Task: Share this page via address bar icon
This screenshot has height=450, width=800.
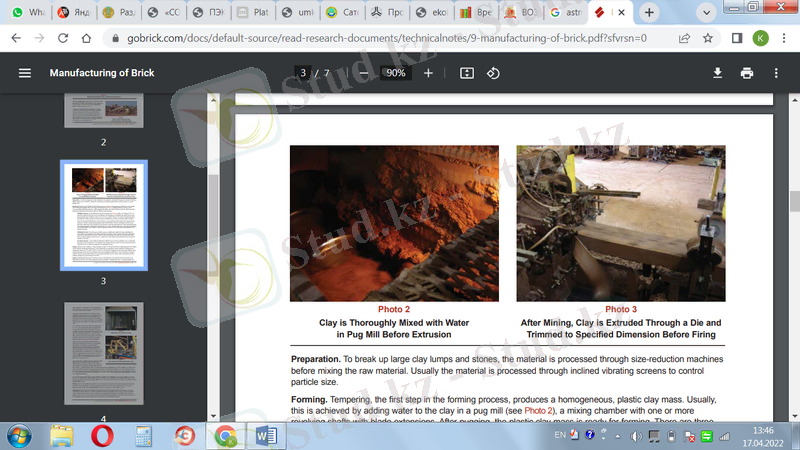Action: click(682, 38)
